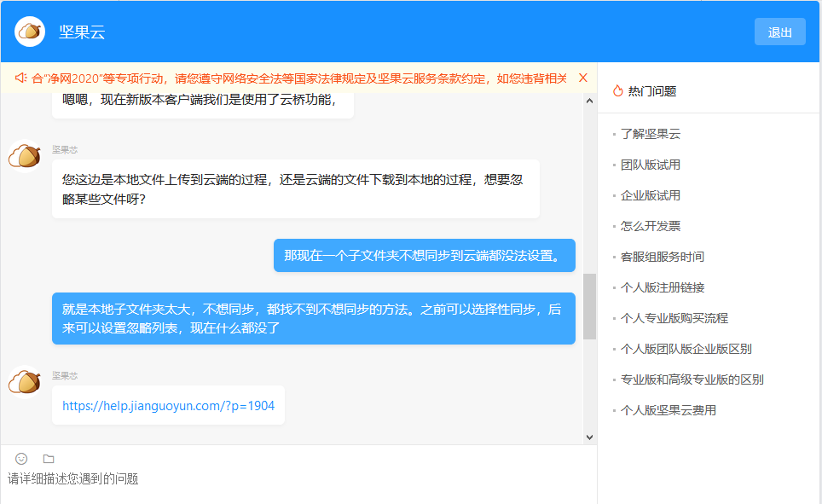Open hot question 了解坚果云

[651, 134]
